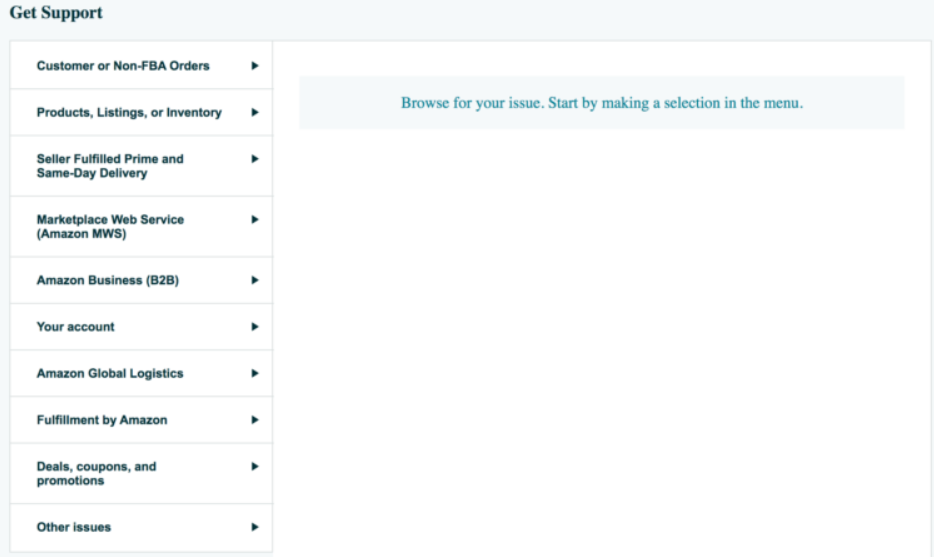Expand arrow next to Customer or Non-FBA Orders
The width and height of the screenshot is (934, 557).
pyautogui.click(x=255, y=66)
